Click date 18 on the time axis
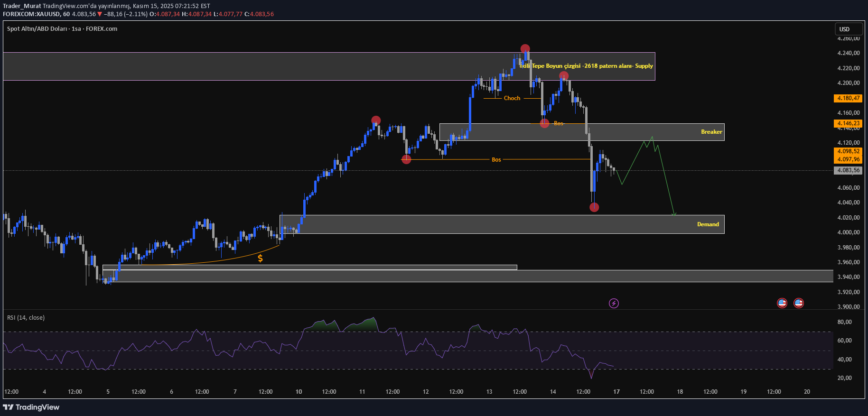 tap(680, 392)
